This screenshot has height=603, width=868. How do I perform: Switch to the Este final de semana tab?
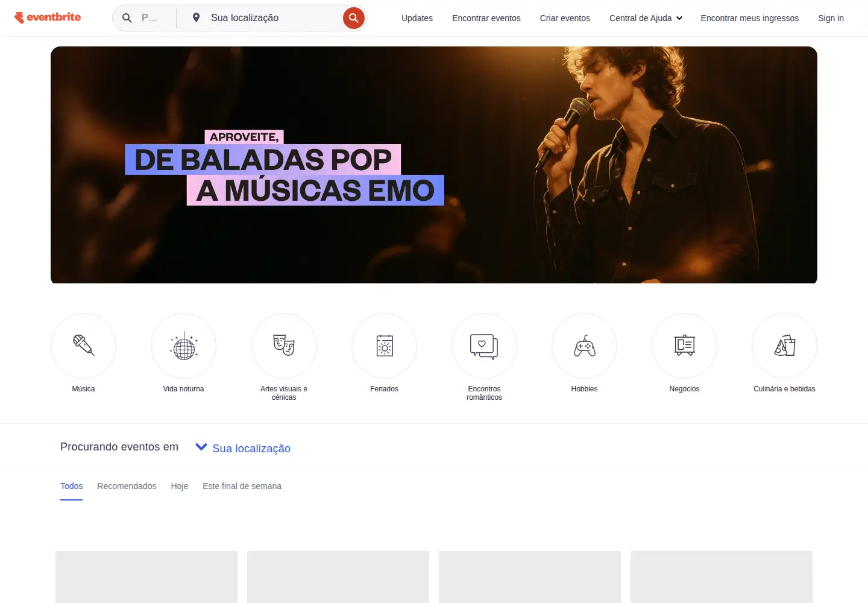pyautogui.click(x=242, y=486)
